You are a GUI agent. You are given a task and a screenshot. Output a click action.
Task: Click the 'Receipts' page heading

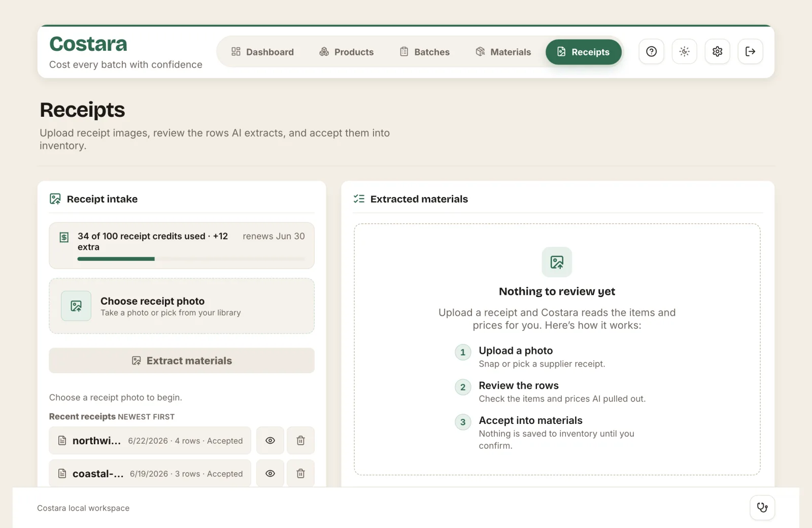coord(82,110)
